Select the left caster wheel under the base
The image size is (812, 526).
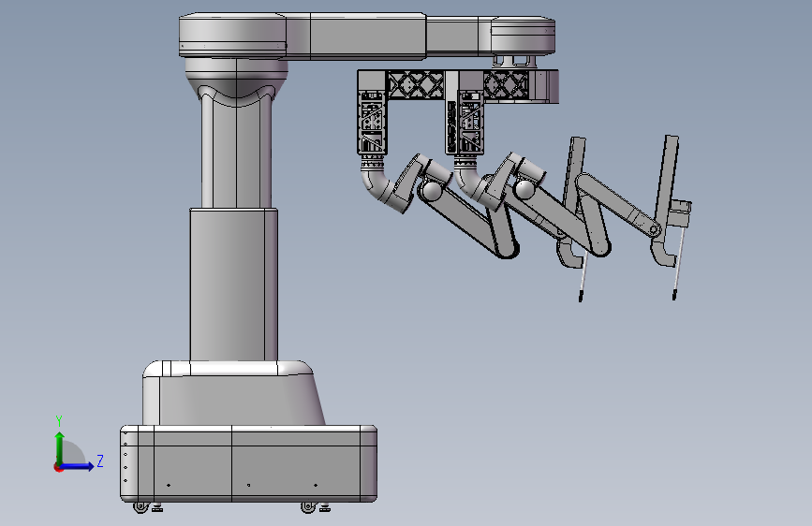[x=140, y=507]
